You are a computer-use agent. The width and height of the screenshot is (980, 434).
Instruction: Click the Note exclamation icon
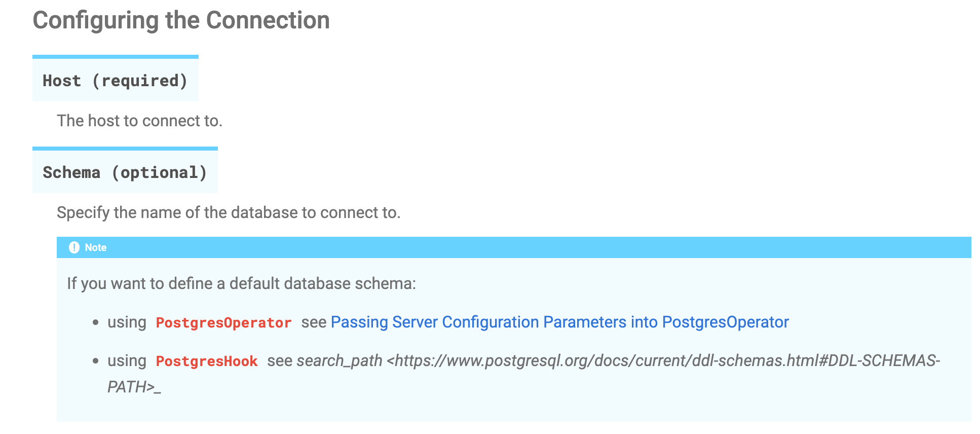click(74, 247)
